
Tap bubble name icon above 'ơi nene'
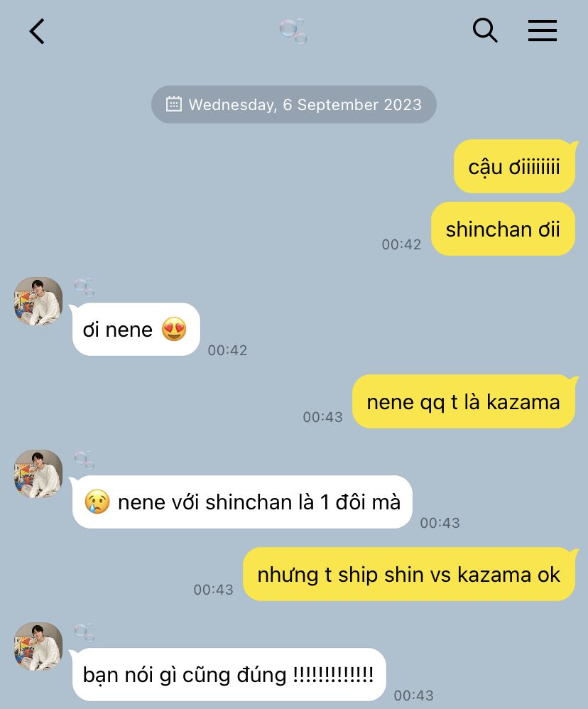pyautogui.click(x=84, y=287)
